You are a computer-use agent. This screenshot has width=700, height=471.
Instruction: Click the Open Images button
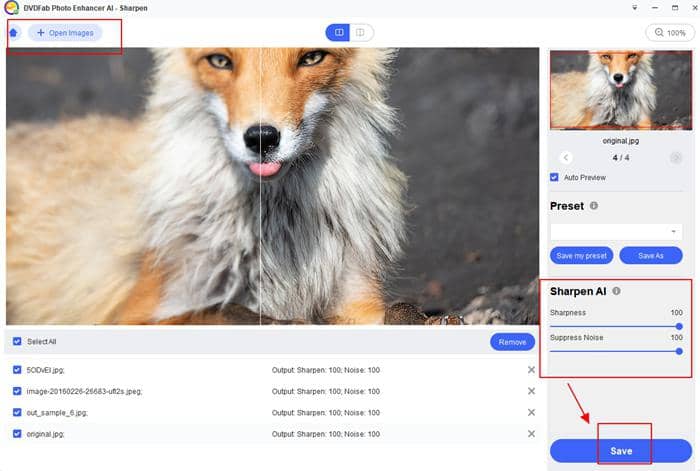pos(64,33)
